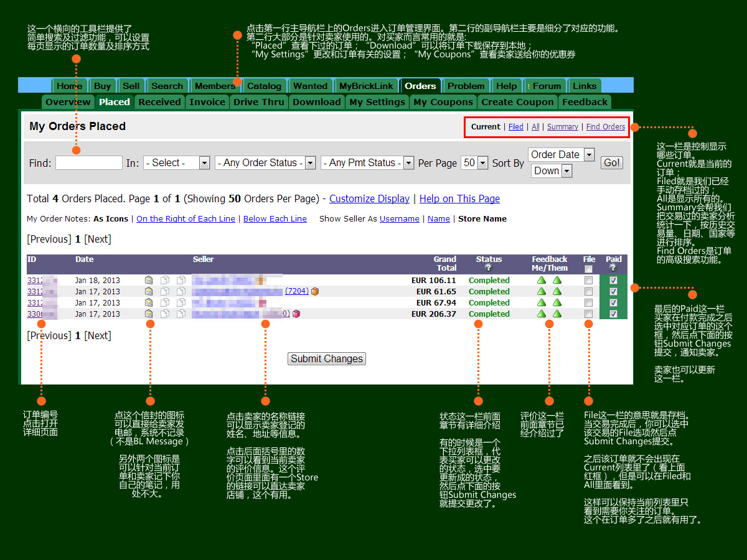This screenshot has height=560, width=747.
Task: Click the Go! button
Action: [x=611, y=162]
